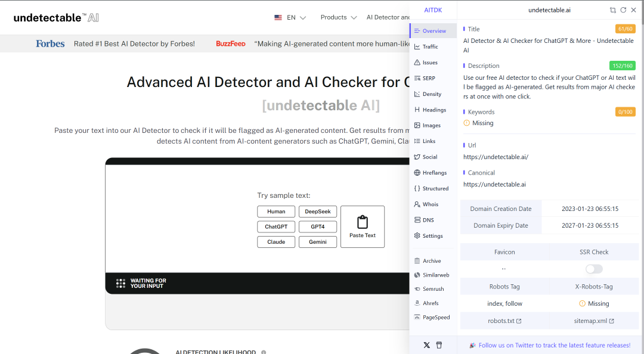The width and height of the screenshot is (644, 354).
Task: Open the robots.txt link
Action: click(x=504, y=321)
